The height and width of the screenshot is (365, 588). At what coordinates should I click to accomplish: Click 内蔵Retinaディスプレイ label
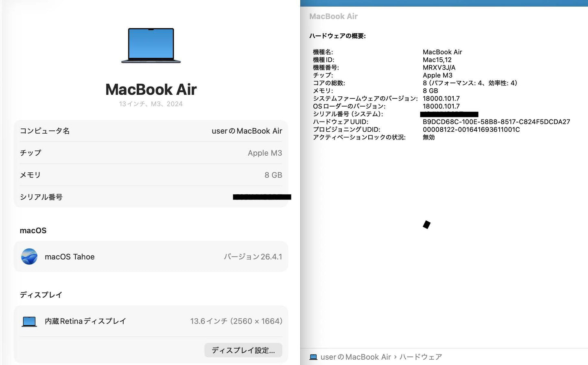pyautogui.click(x=85, y=321)
